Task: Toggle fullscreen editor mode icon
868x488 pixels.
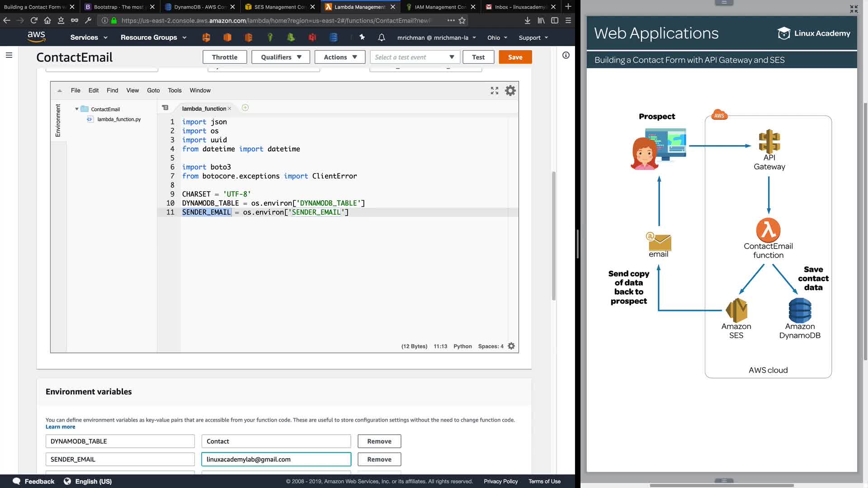Action: pos(495,91)
